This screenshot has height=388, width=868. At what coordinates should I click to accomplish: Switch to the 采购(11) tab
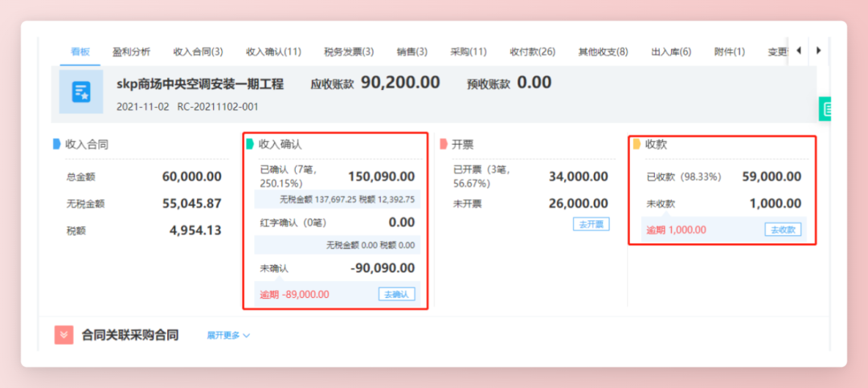(x=469, y=52)
